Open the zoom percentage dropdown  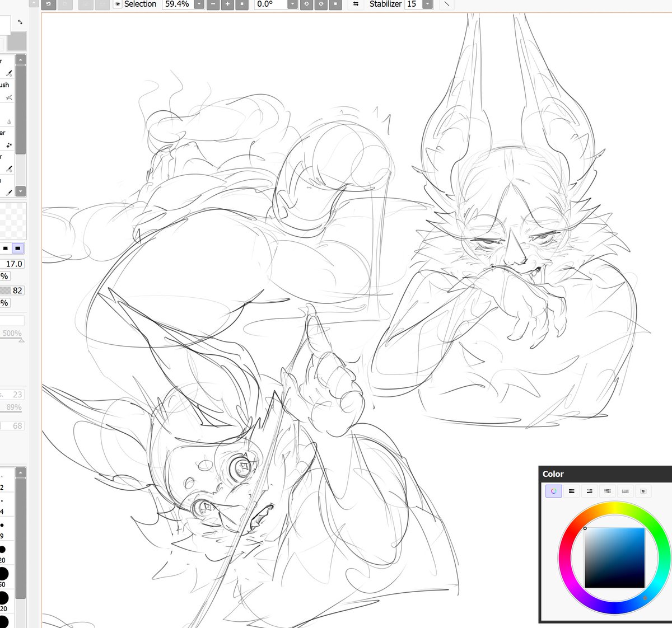[x=199, y=4]
